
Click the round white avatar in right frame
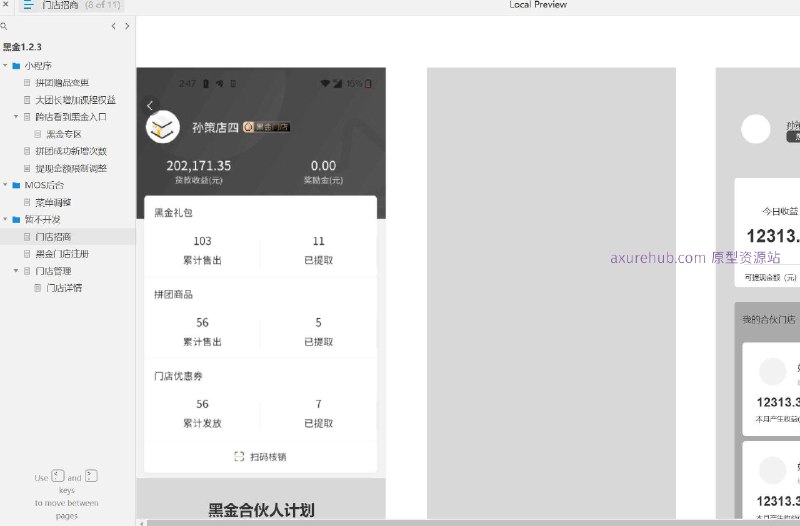point(756,129)
